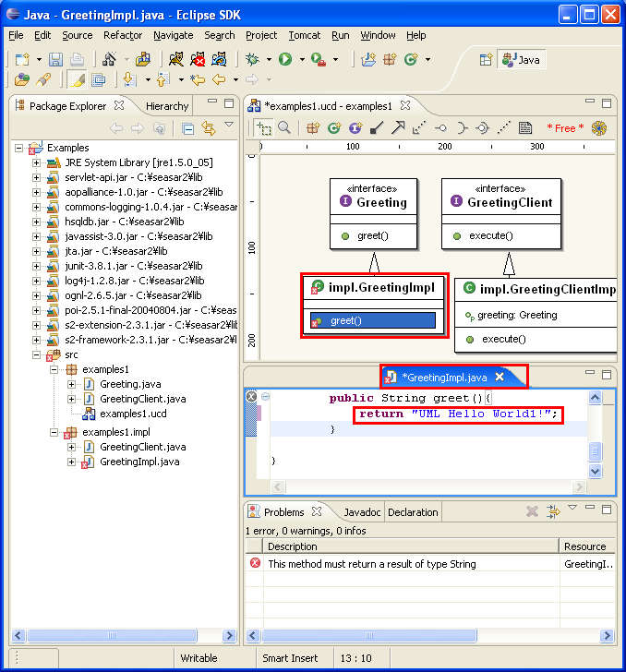The height and width of the screenshot is (672, 626).
Task: Open the Run button dropdown arrow
Action: pyautogui.click(x=302, y=60)
